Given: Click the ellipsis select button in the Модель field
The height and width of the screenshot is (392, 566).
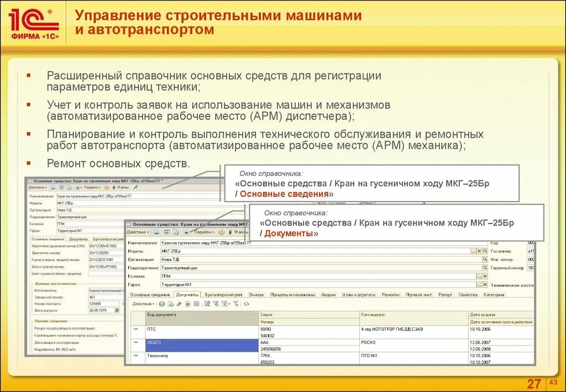Looking at the screenshot, I should 474,251.
